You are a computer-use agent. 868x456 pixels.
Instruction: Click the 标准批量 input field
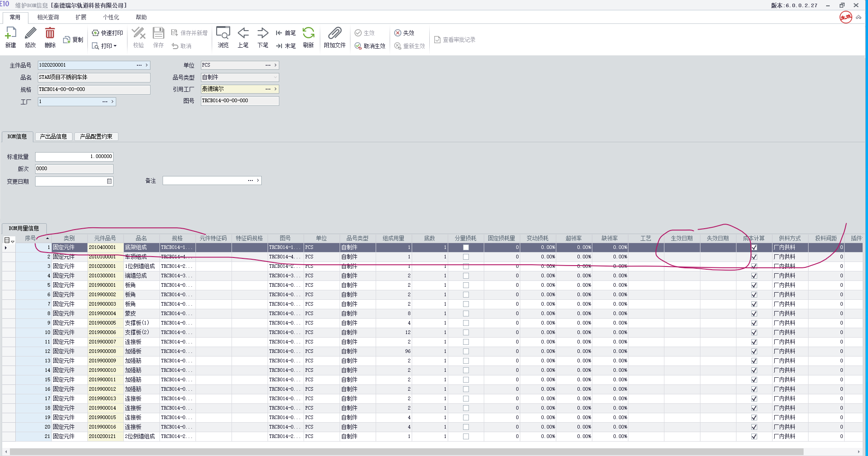click(74, 157)
